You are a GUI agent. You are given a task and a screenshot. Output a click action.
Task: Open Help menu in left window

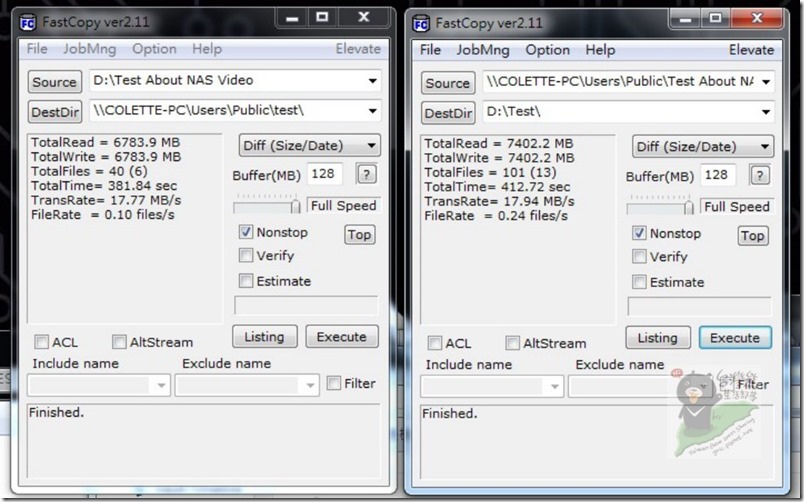207,49
